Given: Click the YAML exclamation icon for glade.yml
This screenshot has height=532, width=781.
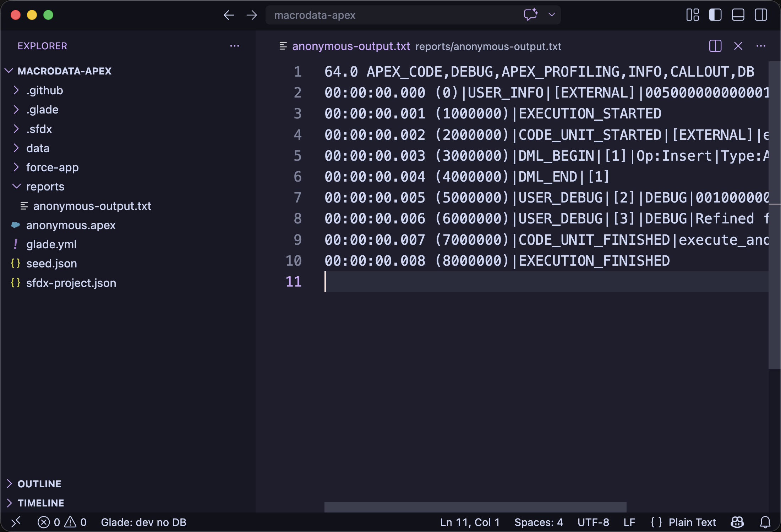Looking at the screenshot, I should (x=16, y=244).
